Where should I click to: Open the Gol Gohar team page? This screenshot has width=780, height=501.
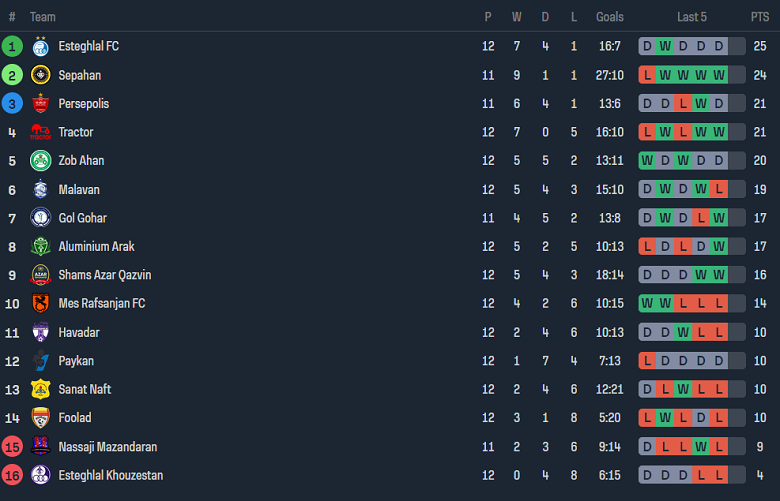click(x=83, y=218)
